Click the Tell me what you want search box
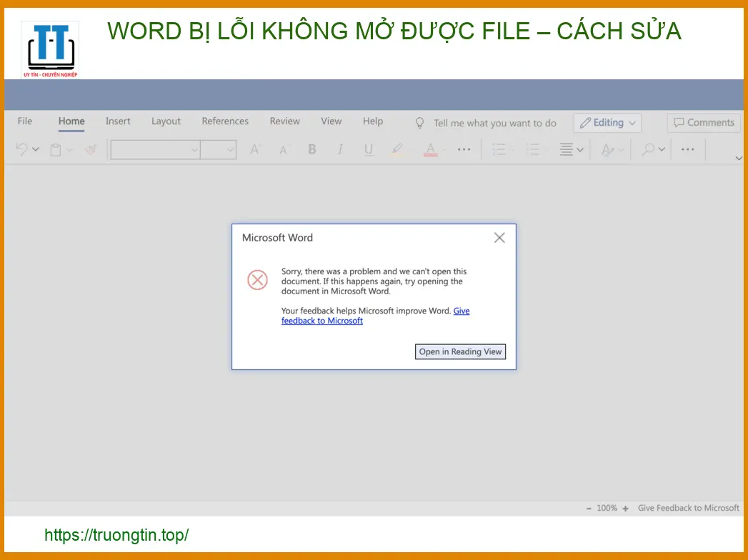 [494, 123]
